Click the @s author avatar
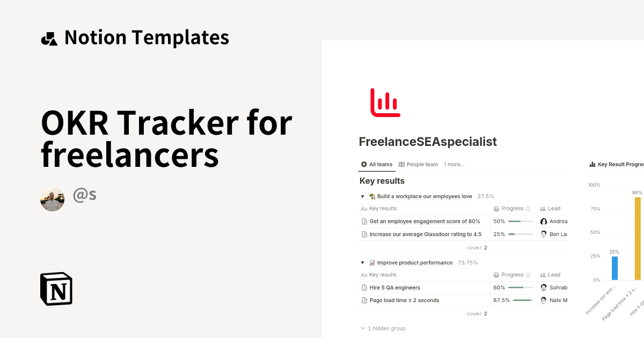This screenshot has width=644, height=338. [x=52, y=200]
